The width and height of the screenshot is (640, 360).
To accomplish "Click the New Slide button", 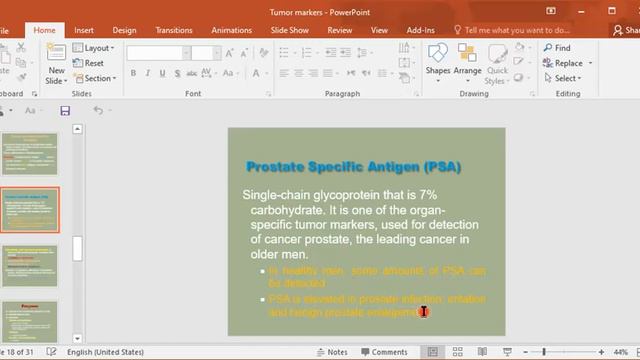I will click(56, 64).
